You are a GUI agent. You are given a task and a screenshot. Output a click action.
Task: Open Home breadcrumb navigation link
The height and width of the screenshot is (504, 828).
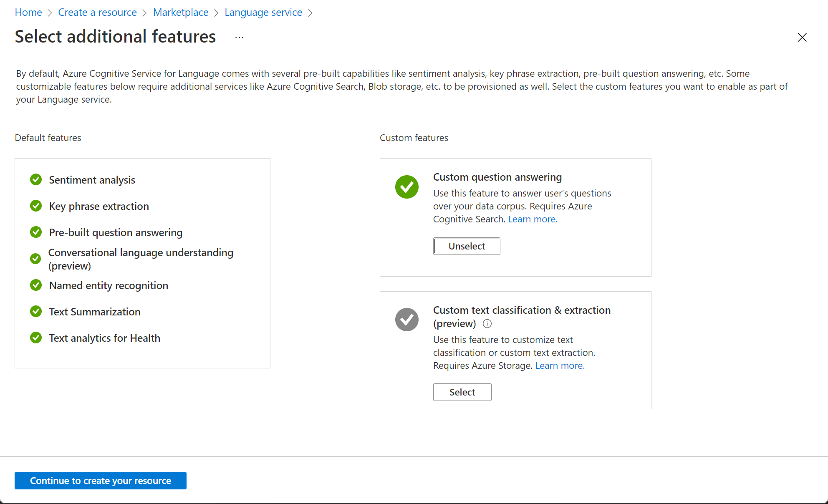tap(28, 12)
